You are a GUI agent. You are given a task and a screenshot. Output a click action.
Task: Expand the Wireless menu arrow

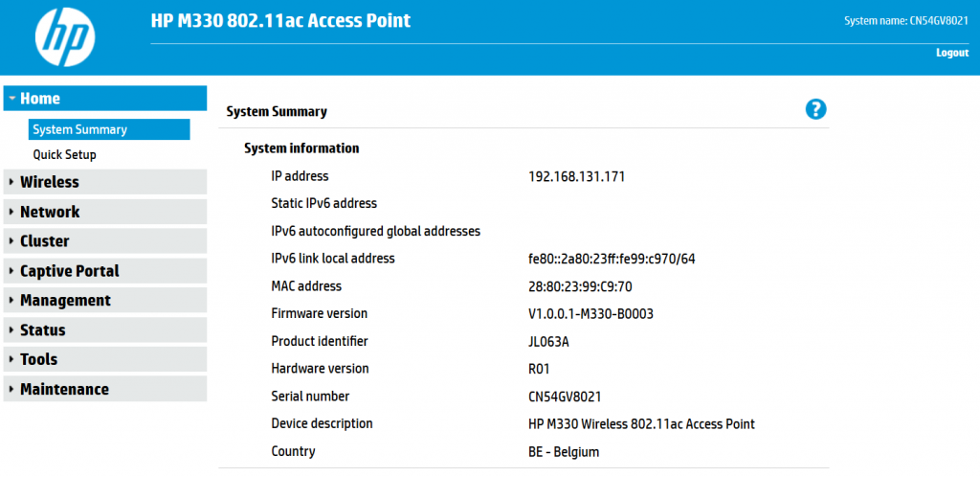tap(11, 182)
